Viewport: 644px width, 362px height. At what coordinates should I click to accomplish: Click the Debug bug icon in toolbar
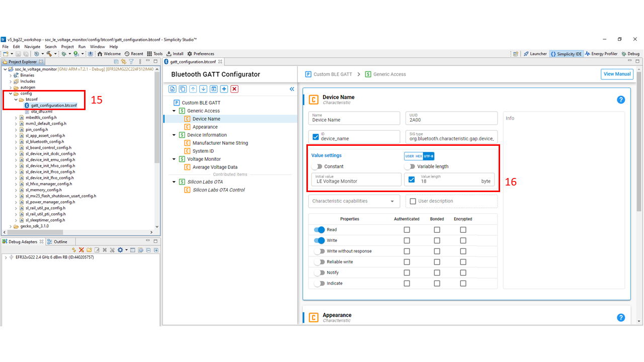click(63, 54)
